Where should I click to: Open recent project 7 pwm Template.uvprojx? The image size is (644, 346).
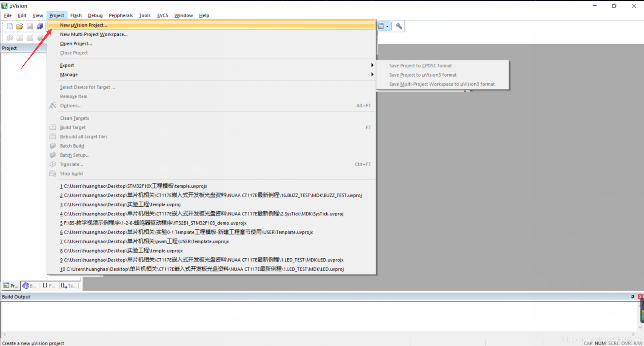211,241
